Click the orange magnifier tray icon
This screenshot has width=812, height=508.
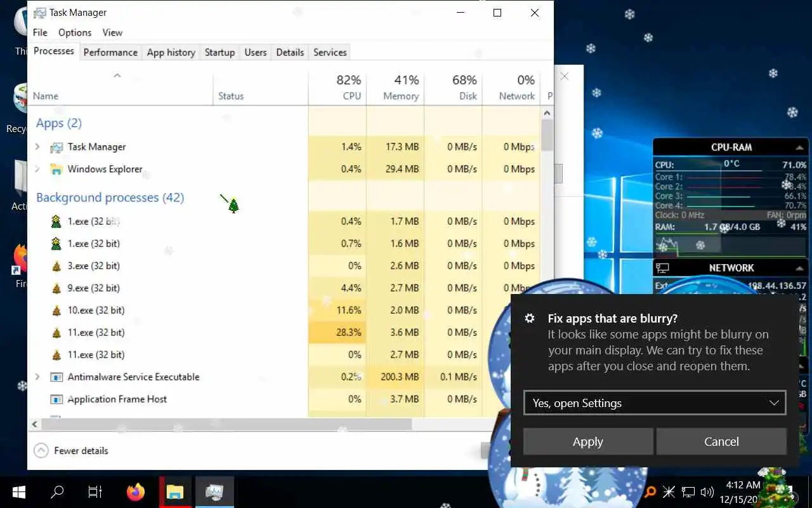point(650,491)
